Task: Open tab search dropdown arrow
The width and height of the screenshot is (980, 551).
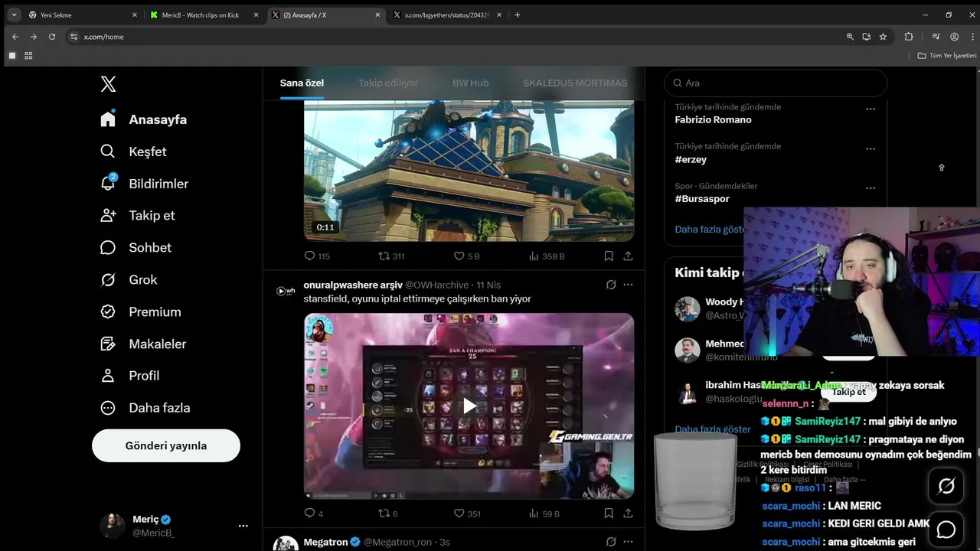Action: tap(14, 15)
